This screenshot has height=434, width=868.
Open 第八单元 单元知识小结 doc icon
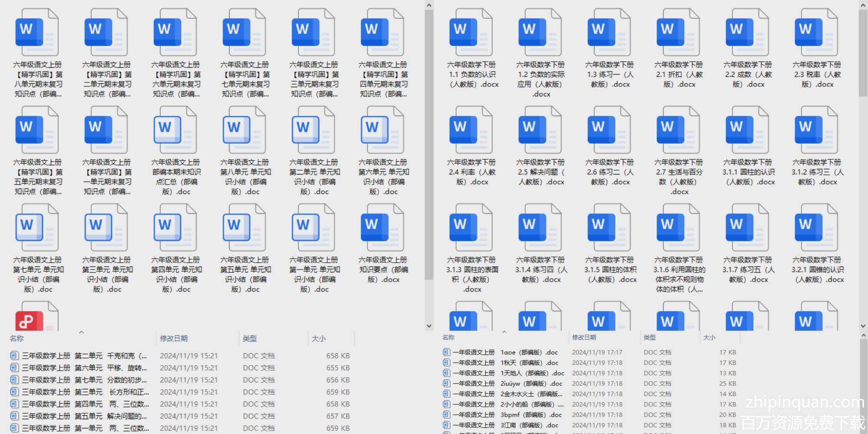244,130
